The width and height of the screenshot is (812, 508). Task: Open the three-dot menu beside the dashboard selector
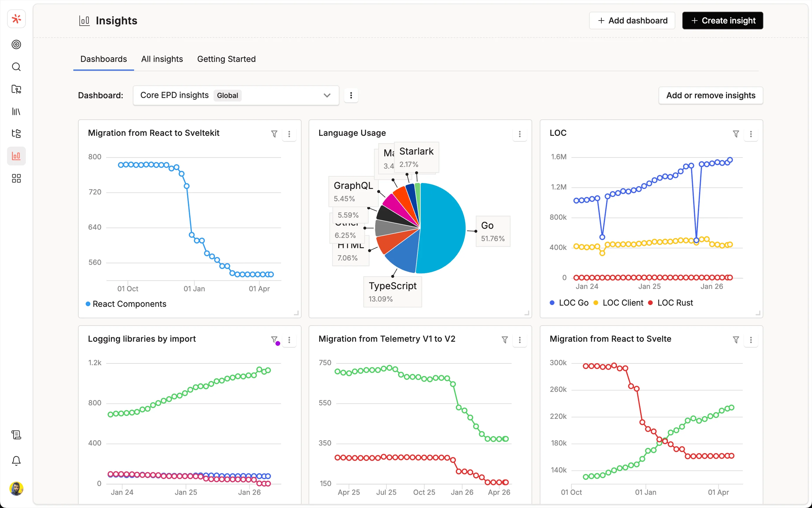click(351, 95)
